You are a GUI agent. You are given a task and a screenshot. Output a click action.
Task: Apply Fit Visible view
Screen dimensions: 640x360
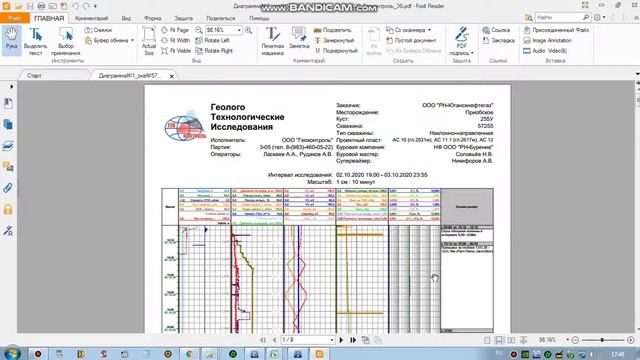coord(176,51)
